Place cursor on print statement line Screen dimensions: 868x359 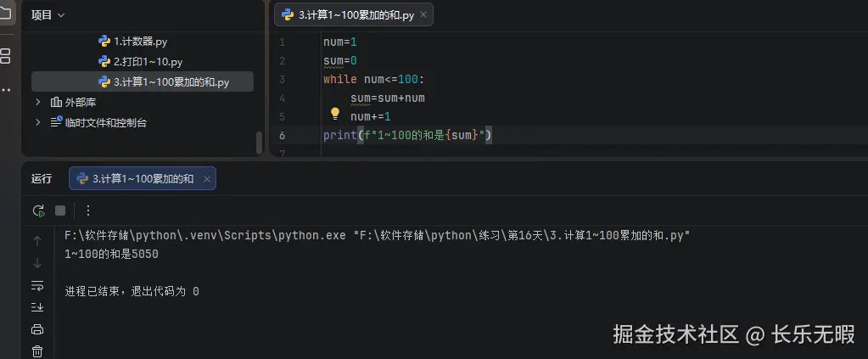pos(408,135)
